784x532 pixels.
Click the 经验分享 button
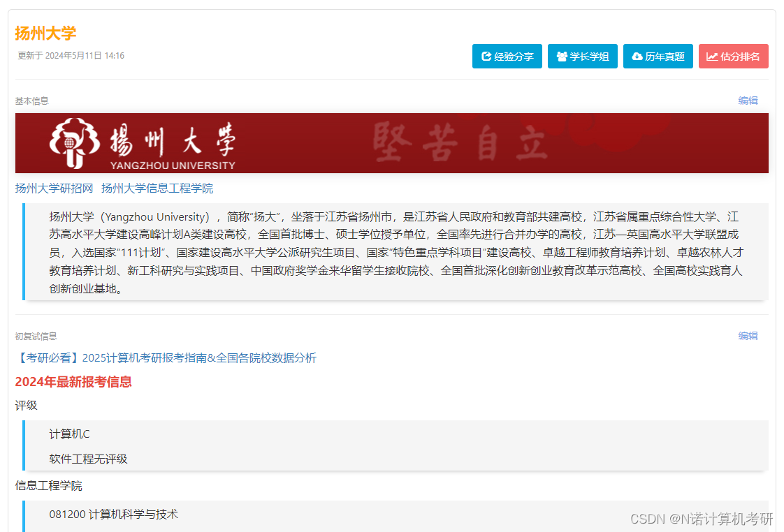[x=507, y=57]
